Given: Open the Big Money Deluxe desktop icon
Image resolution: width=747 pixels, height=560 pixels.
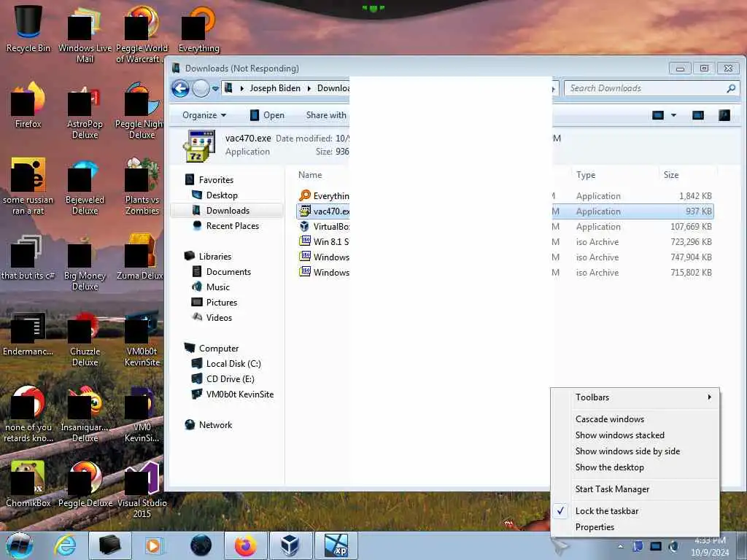Looking at the screenshot, I should point(85,262).
